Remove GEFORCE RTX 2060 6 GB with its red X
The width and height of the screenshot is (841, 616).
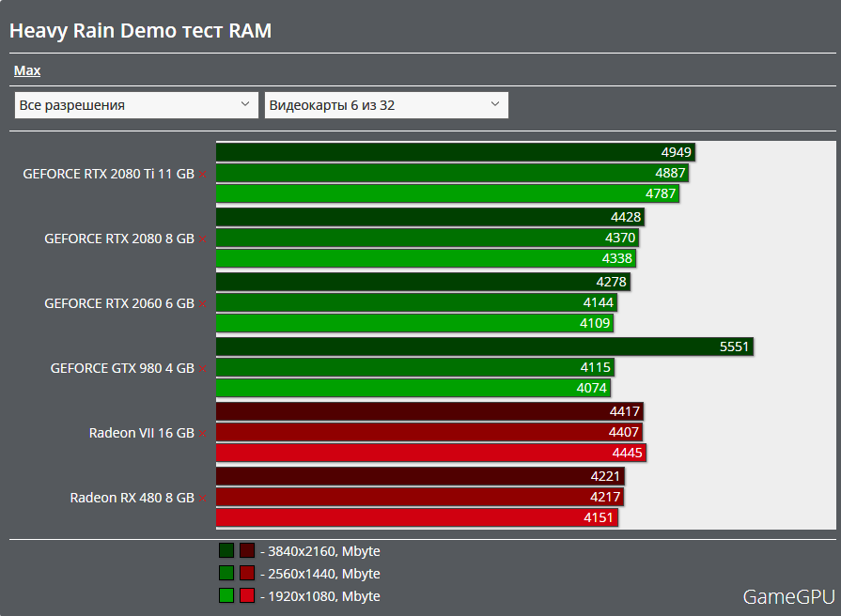click(202, 304)
